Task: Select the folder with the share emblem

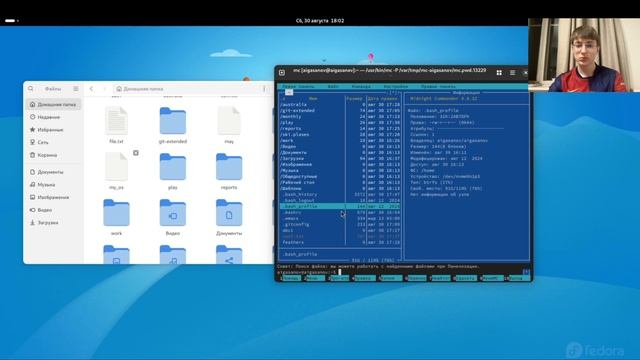Action: tap(229, 255)
